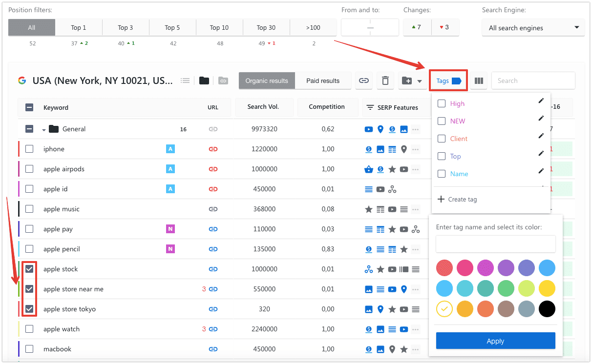This screenshot has height=364, width=592.
Task: Select the checked yellow-outlined color swatch
Action: pos(444,309)
